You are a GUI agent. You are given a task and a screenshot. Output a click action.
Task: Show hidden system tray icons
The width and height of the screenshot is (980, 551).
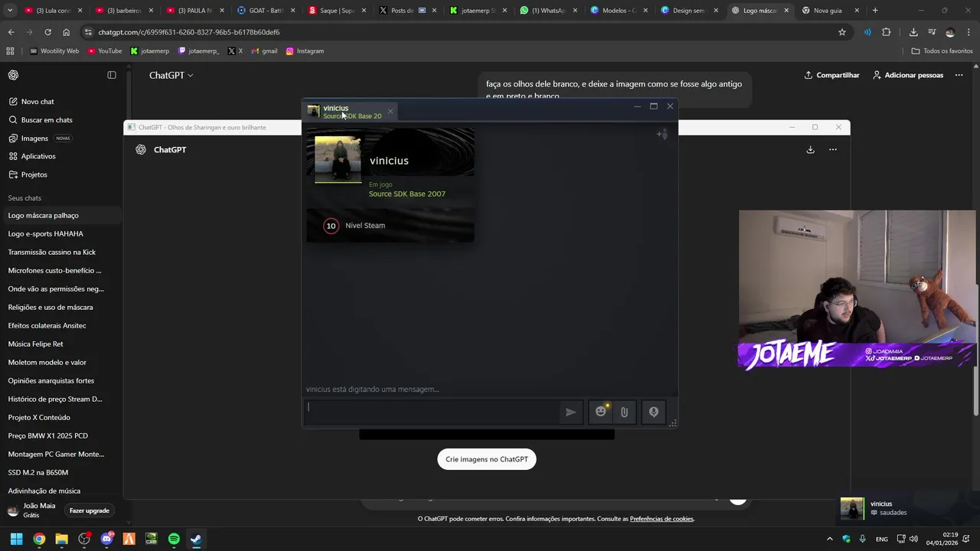(x=829, y=539)
